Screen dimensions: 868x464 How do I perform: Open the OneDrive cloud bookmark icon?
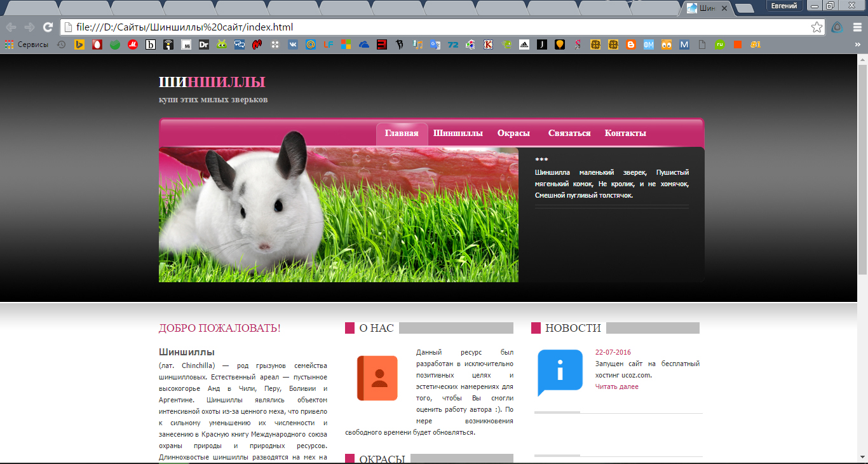364,44
